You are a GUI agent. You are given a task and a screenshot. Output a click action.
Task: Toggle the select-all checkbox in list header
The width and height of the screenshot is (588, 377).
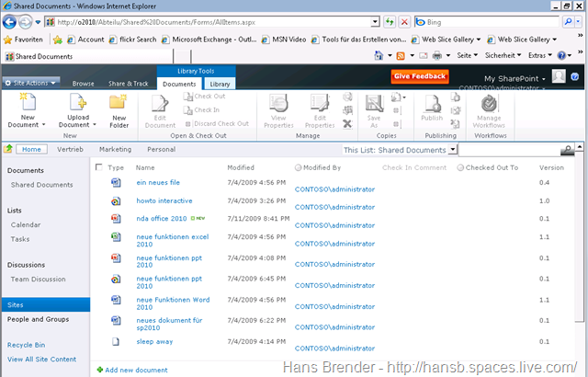click(x=99, y=168)
